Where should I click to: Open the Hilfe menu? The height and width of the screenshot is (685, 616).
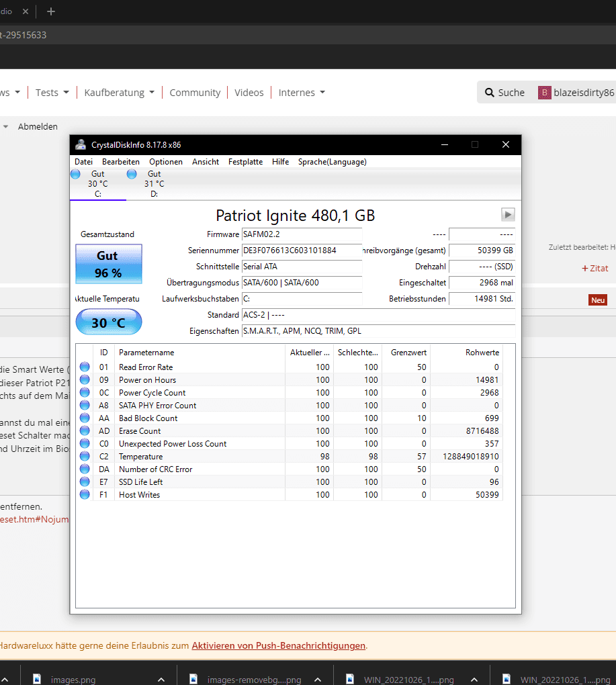coord(281,162)
